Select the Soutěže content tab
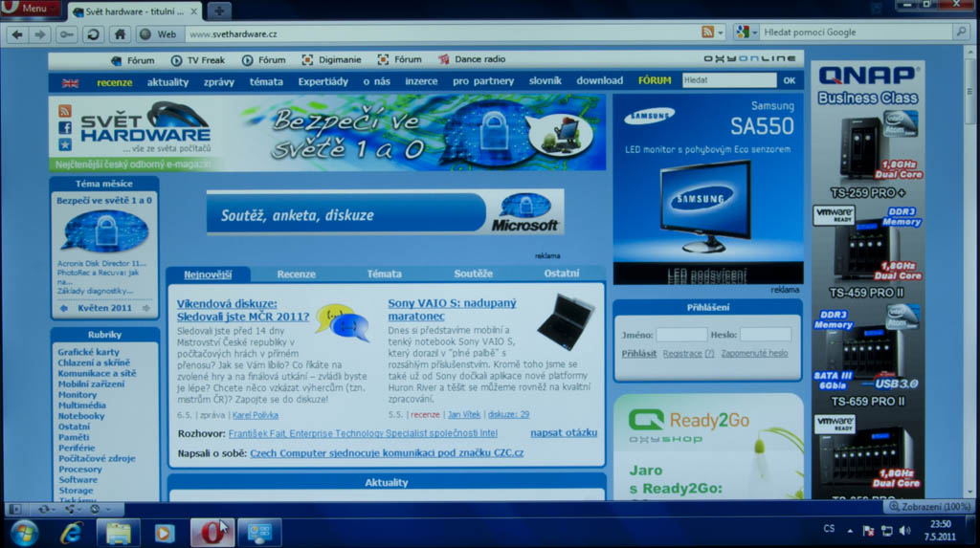Screen dimensions: 980x548 pos(473,274)
